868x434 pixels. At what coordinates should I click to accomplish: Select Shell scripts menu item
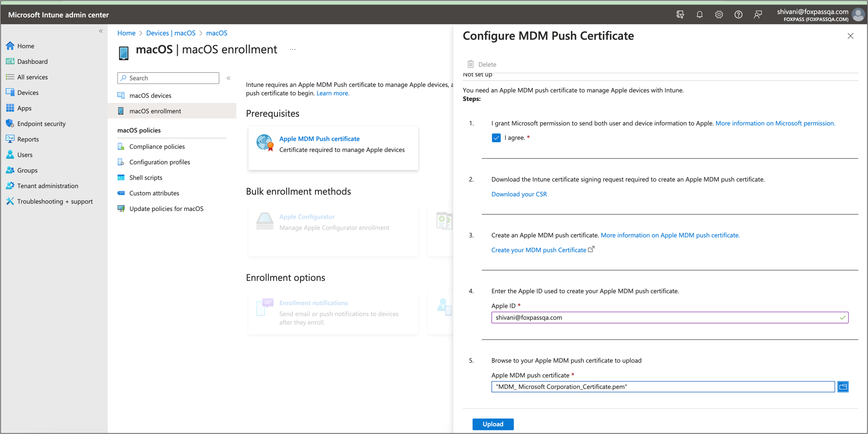145,178
